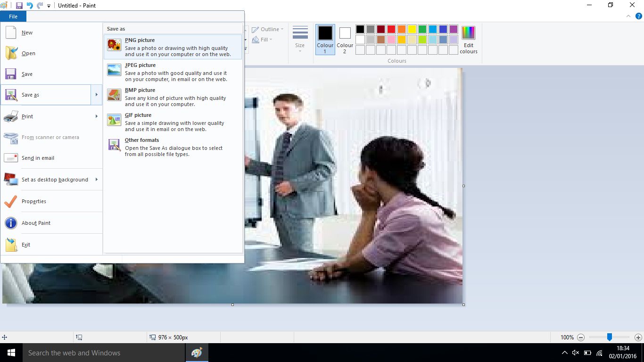Screen dimensions: 644x362
Task: Open the Quick Access Toolbar customize dropdown
Action: [x=49, y=5]
